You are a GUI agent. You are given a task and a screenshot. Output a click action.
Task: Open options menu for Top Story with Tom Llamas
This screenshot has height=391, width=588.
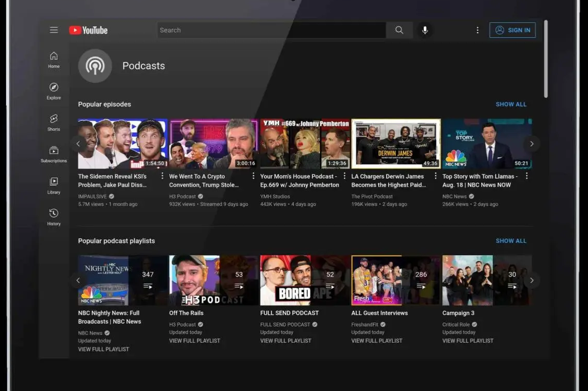526,176
